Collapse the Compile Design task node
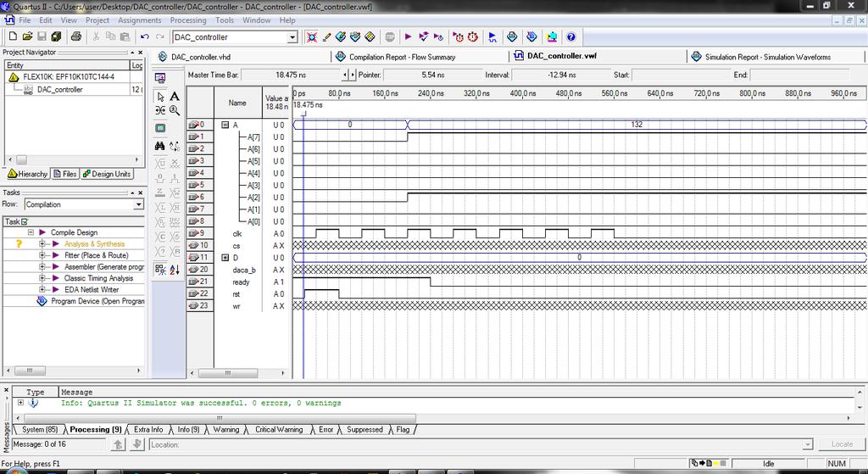The image size is (868, 474). pyautogui.click(x=31, y=232)
